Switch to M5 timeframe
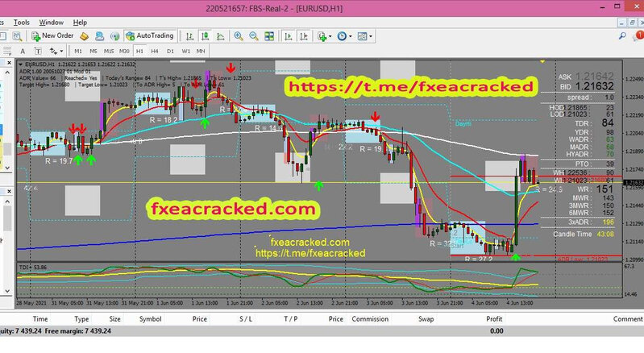This screenshot has height=353, width=644. click(93, 51)
